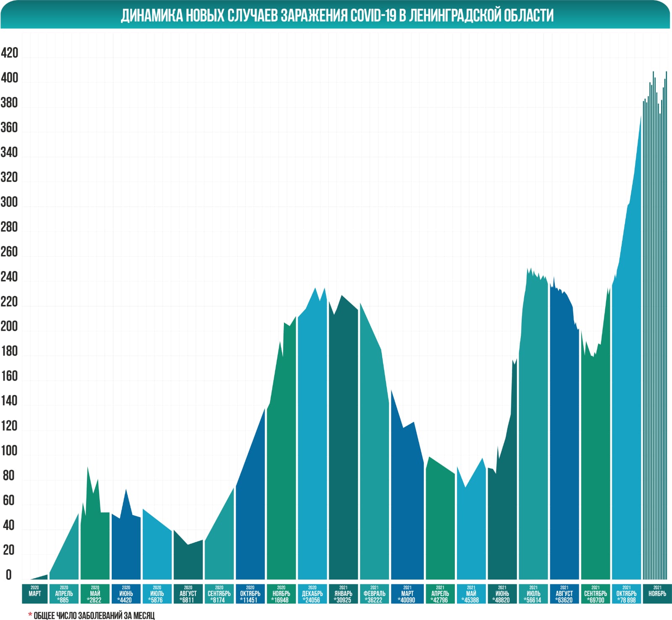Image resolution: width=672 pixels, height=620 pixels.
Task: Click the 200 value on vertical axis
Action: pyautogui.click(x=9, y=326)
